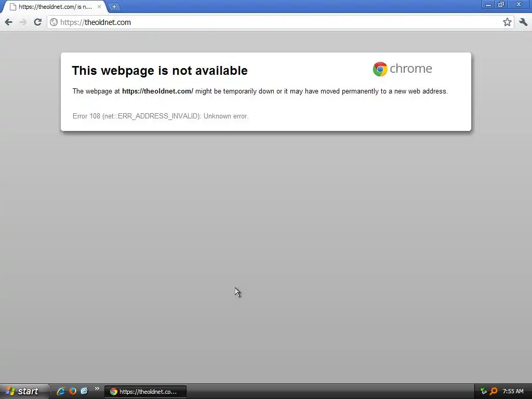Image resolution: width=532 pixels, height=399 pixels.
Task: Click the 'This webpage is not available' heading
Action: pyautogui.click(x=160, y=71)
